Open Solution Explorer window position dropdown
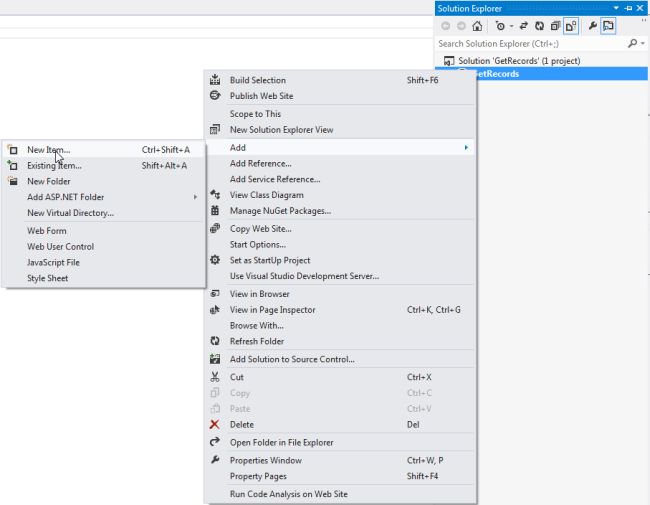Screen dimensions: 650x505 [616, 8]
